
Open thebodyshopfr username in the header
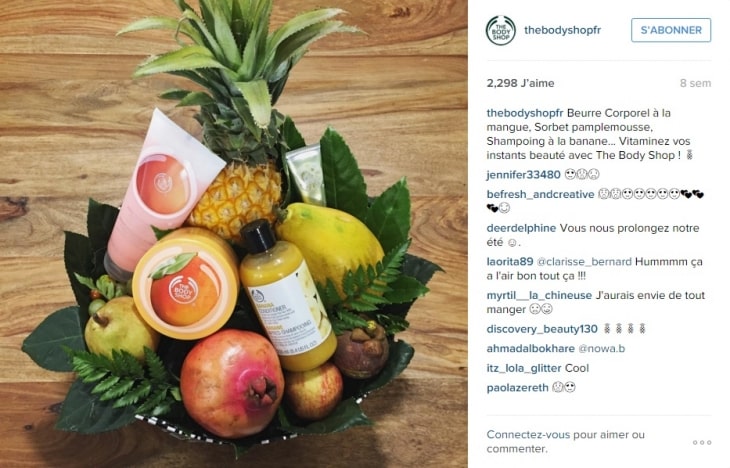(562, 30)
